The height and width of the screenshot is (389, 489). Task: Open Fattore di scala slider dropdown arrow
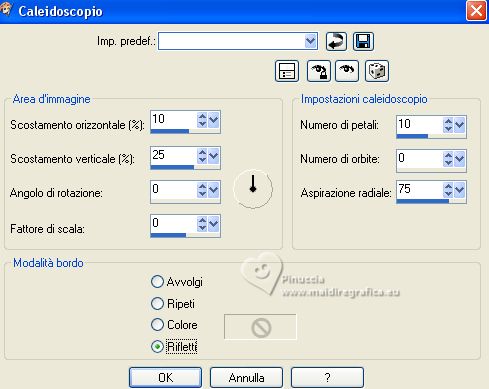tap(213, 224)
